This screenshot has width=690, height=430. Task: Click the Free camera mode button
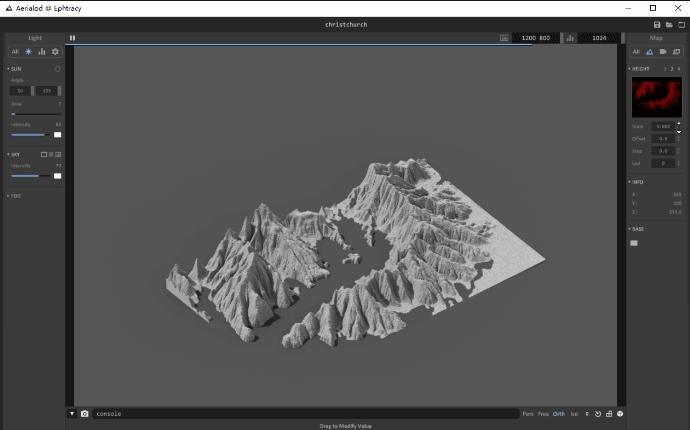click(543, 413)
